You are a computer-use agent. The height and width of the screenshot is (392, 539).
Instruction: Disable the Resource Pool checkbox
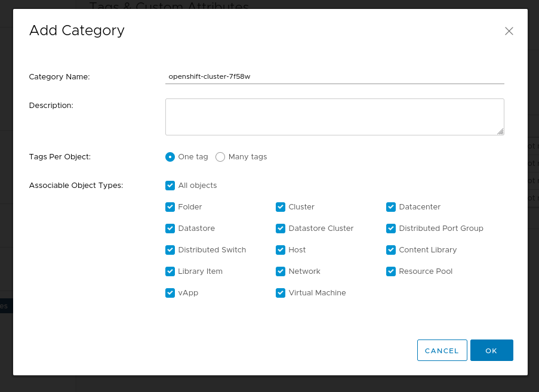pyautogui.click(x=391, y=271)
